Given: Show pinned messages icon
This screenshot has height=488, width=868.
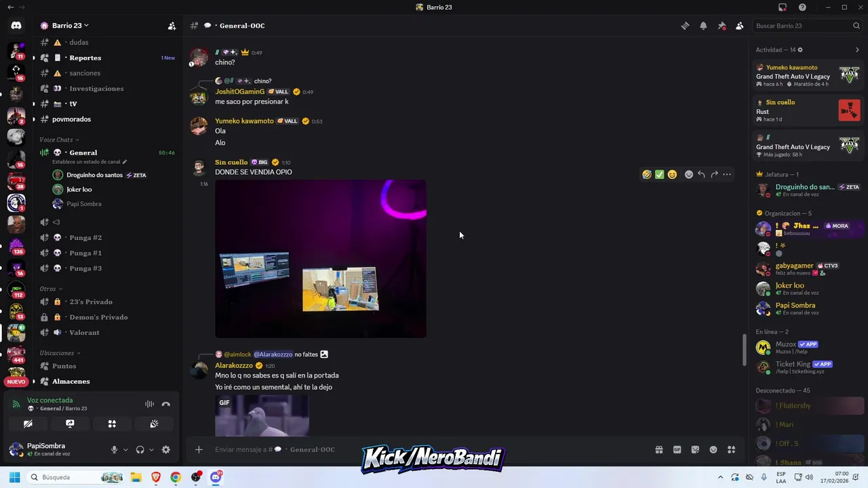Looking at the screenshot, I should [x=722, y=26].
